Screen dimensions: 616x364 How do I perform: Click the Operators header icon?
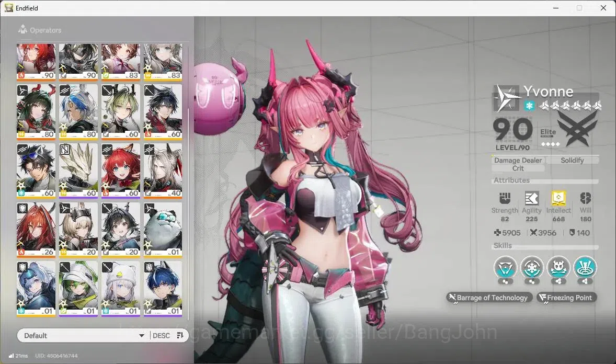click(x=22, y=29)
